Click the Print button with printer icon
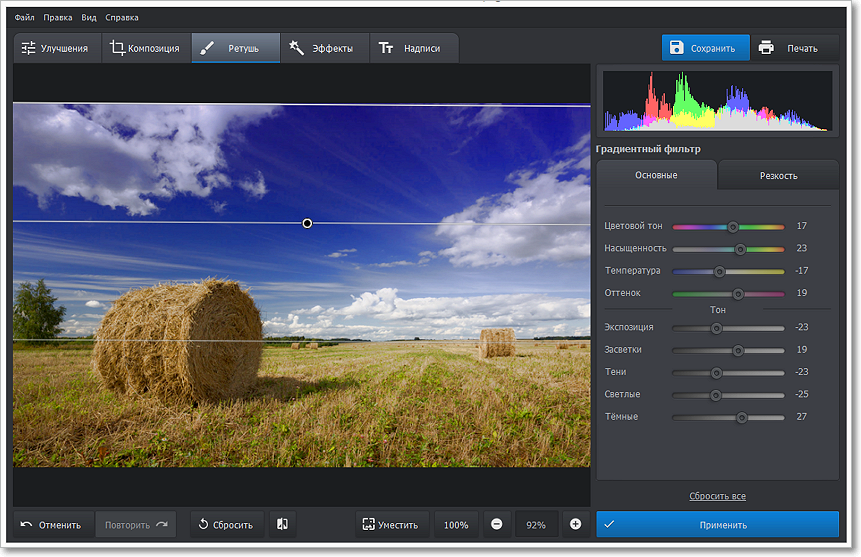Viewport: 861px width, 557px height. (789, 48)
